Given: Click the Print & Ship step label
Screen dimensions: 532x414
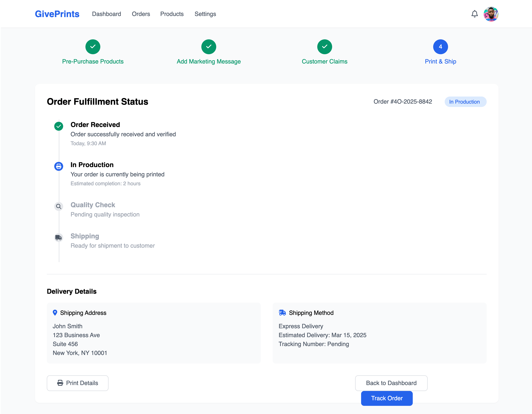Looking at the screenshot, I should 440,61.
